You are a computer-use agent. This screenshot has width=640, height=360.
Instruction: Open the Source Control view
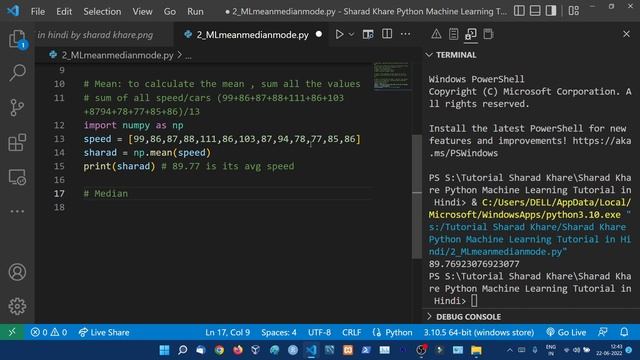pos(17,108)
